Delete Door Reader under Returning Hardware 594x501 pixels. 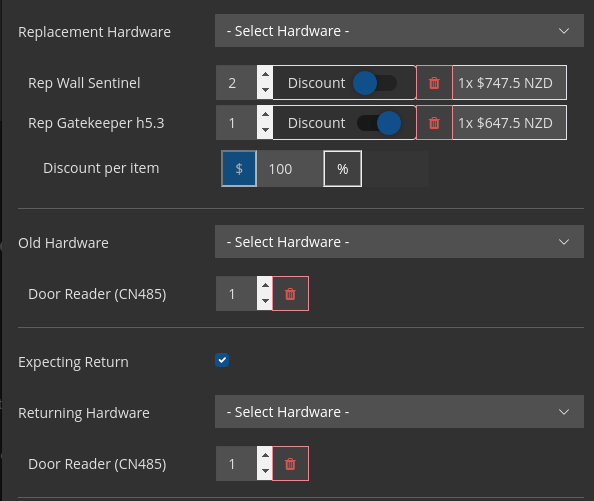coord(290,464)
